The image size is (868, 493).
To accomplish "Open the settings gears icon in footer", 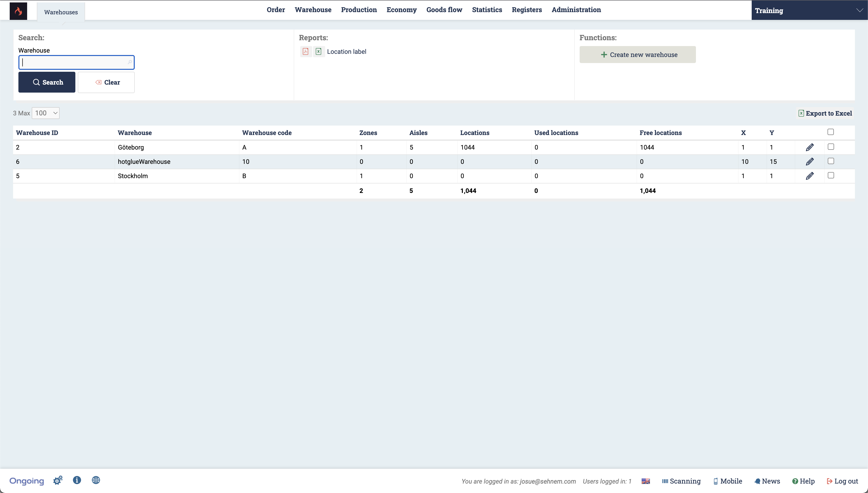I will point(58,480).
